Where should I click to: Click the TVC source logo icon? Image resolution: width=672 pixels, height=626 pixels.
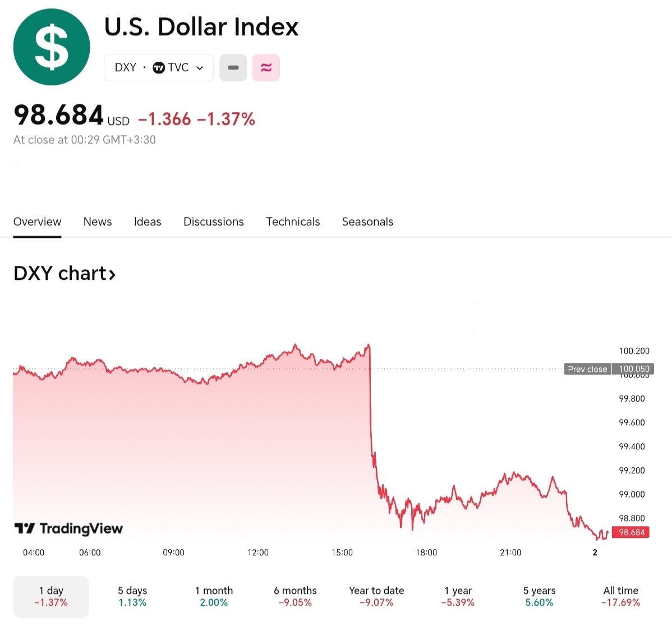coord(159,68)
